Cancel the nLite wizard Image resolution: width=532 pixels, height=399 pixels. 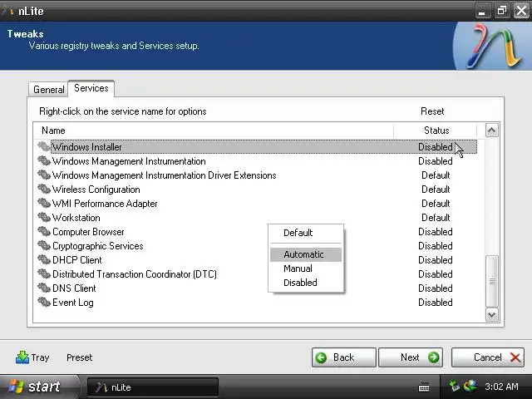coord(488,357)
